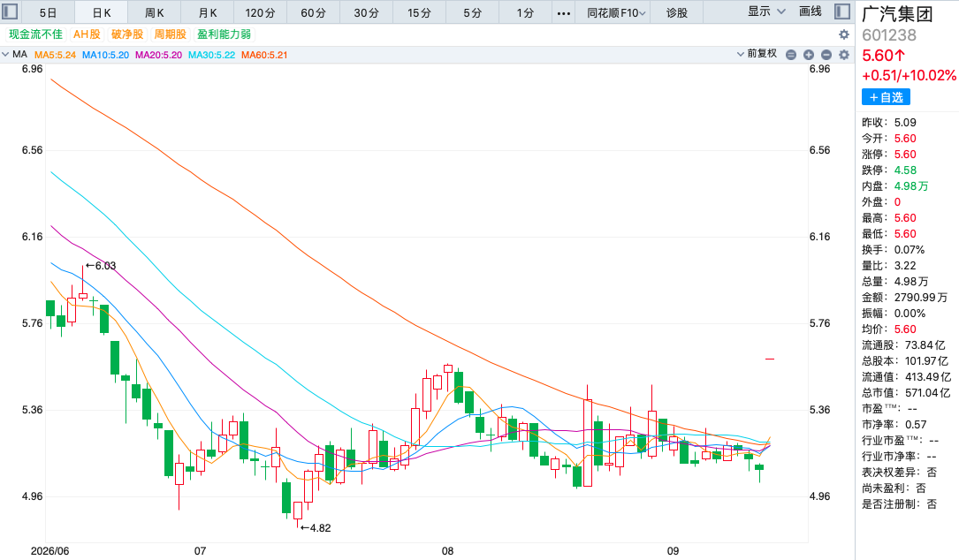Switch to the 60分 chart tab
This screenshot has height=560, width=959.
point(313,13)
